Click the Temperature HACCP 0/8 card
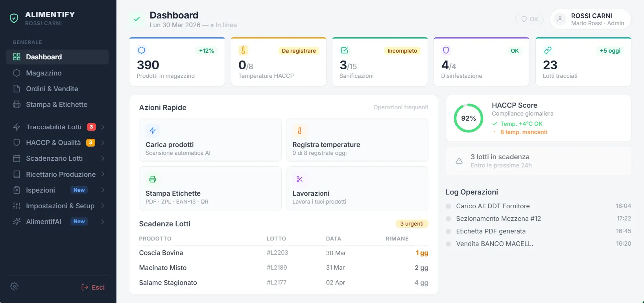The image size is (644, 303). pyautogui.click(x=279, y=62)
